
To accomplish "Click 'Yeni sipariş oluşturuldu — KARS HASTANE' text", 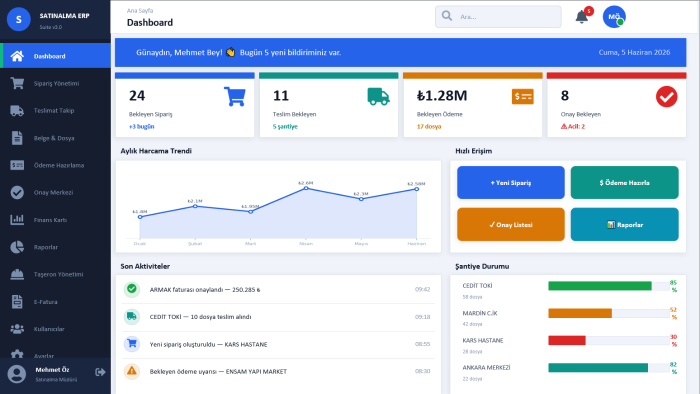I will (x=208, y=344).
